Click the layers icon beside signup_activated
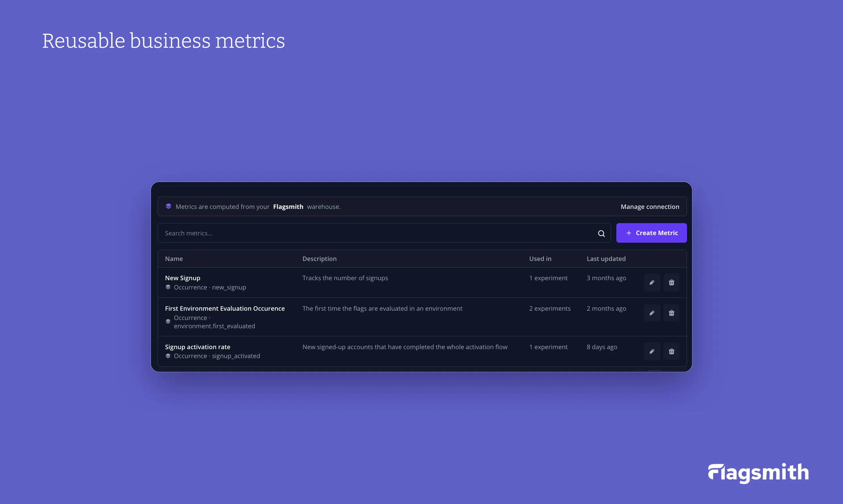This screenshot has height=504, width=843. [168, 356]
